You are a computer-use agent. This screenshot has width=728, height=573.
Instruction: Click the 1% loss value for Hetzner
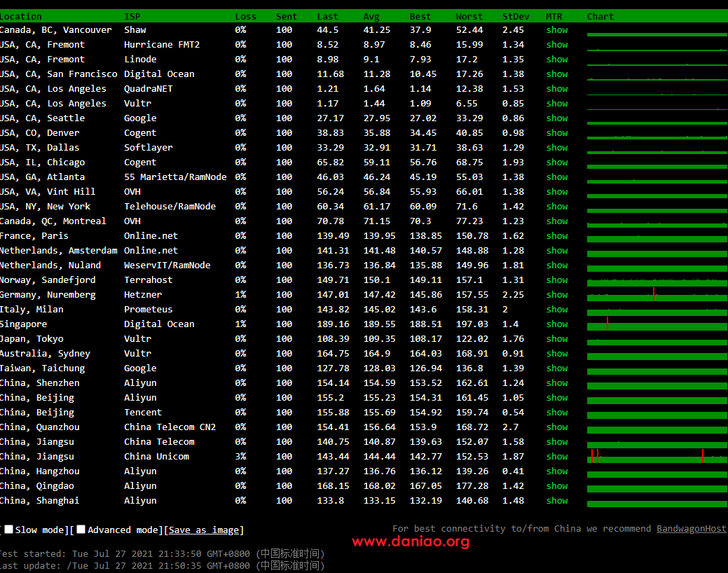point(240,295)
